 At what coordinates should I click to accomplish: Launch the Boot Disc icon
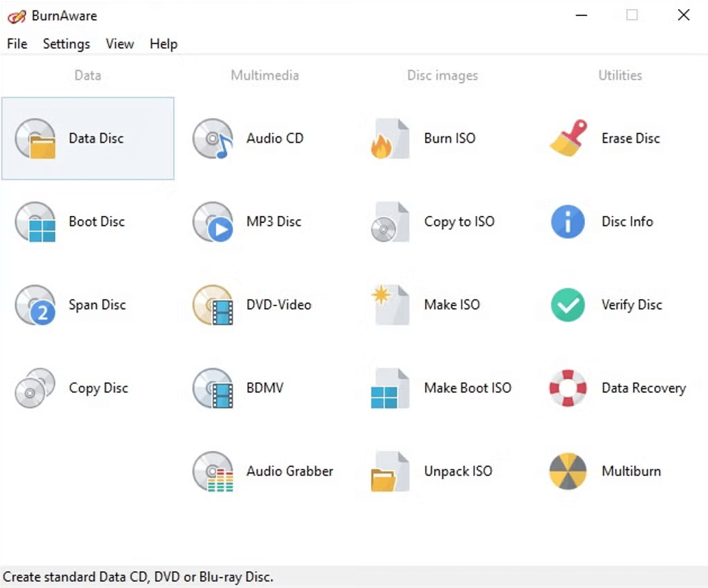pos(35,222)
